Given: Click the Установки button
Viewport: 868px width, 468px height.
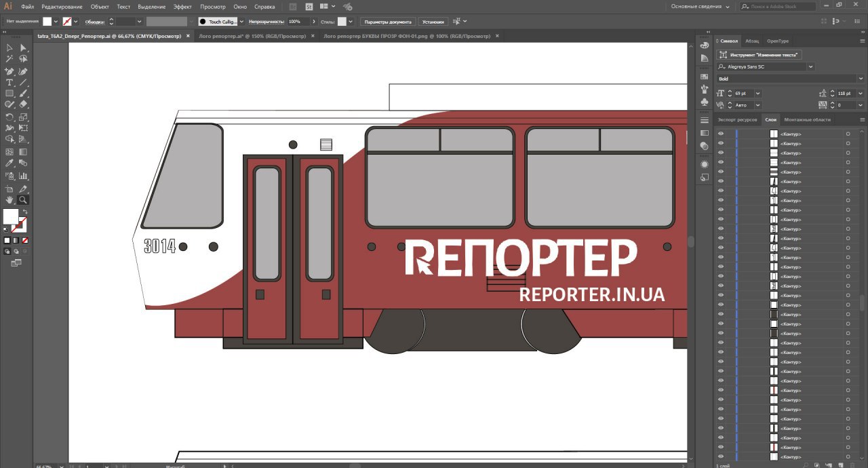Looking at the screenshot, I should (x=433, y=22).
